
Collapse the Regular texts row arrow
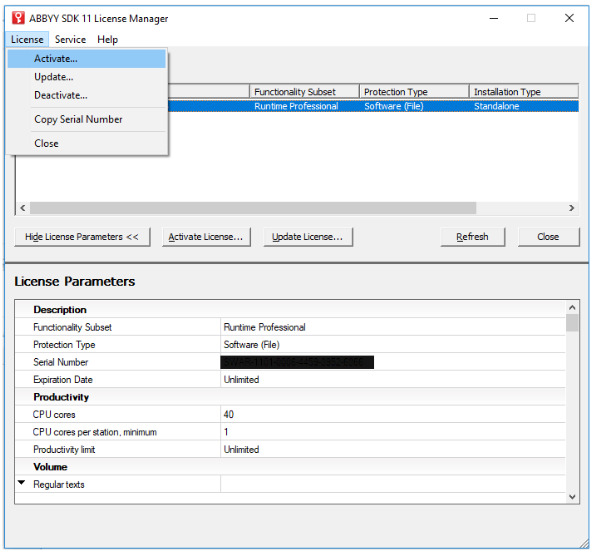22,483
